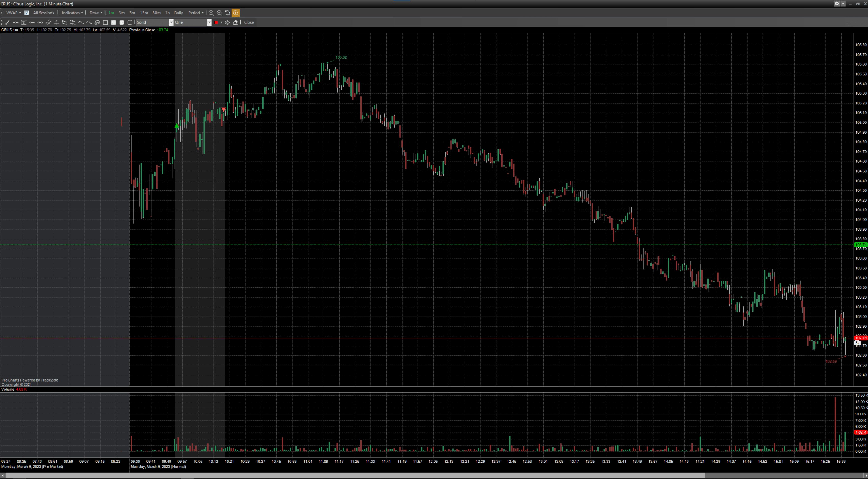Click the red line color swatch
The width and height of the screenshot is (868, 479).
point(216,23)
